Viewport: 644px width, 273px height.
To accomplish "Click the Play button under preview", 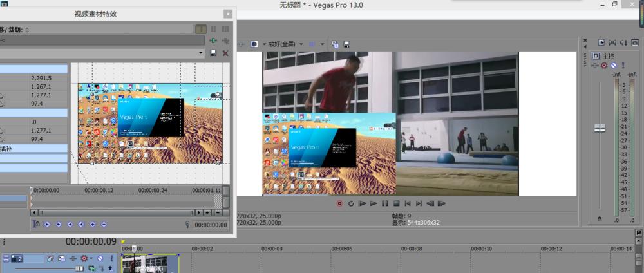I will (374, 203).
